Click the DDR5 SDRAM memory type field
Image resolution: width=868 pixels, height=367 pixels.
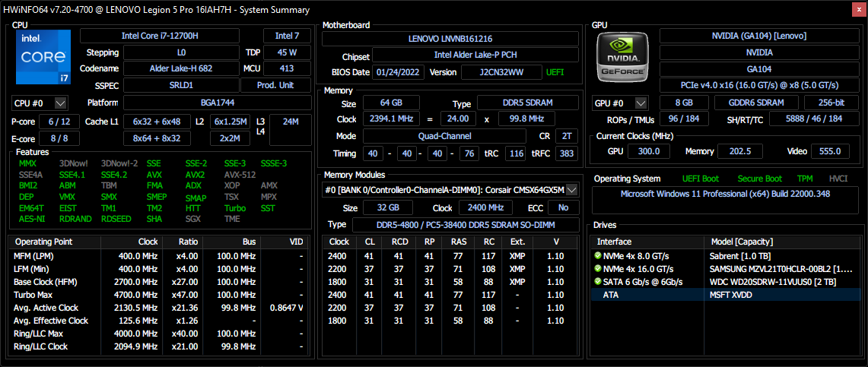(x=527, y=103)
